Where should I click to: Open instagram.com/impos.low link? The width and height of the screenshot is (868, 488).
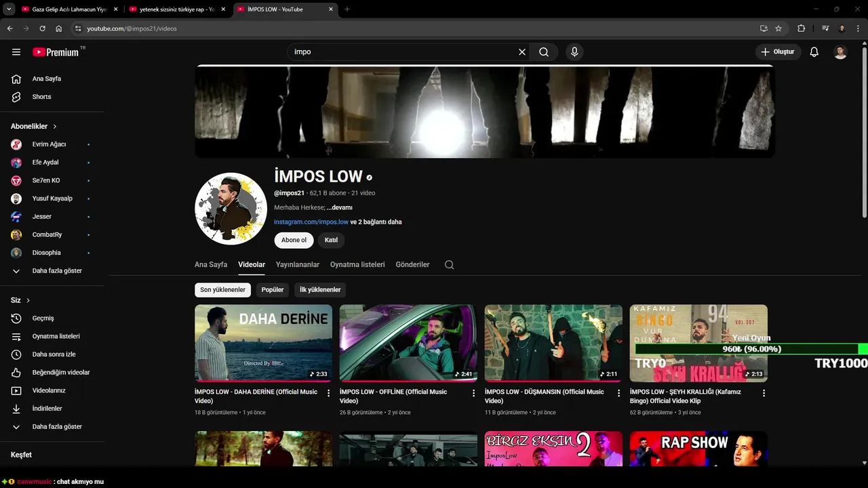[311, 222]
